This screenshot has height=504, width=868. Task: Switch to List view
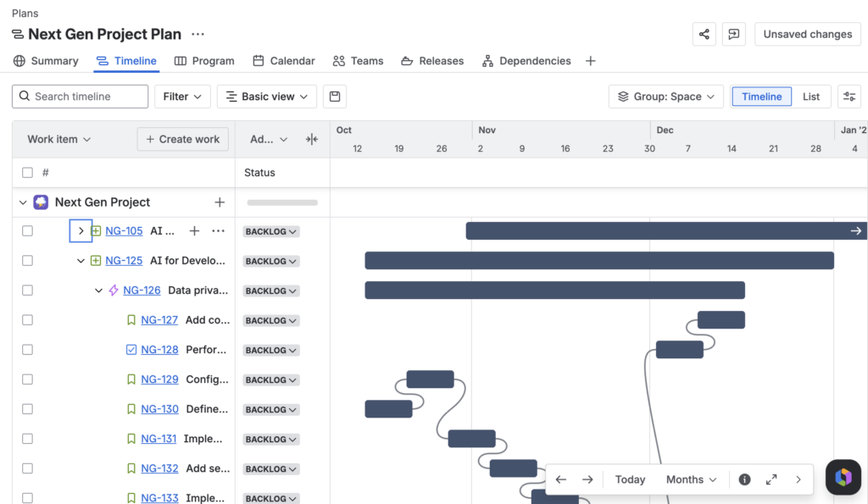click(811, 97)
